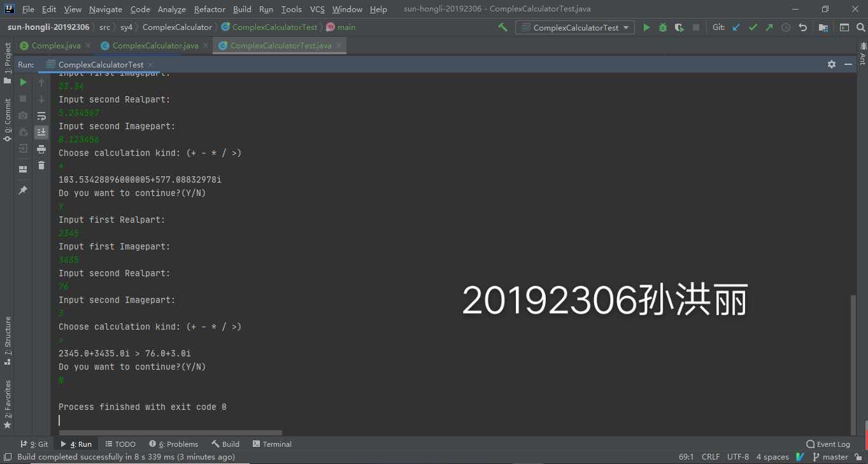The image size is (868, 464).
Task: Navigate down the stack trace arrow
Action: coord(41,99)
